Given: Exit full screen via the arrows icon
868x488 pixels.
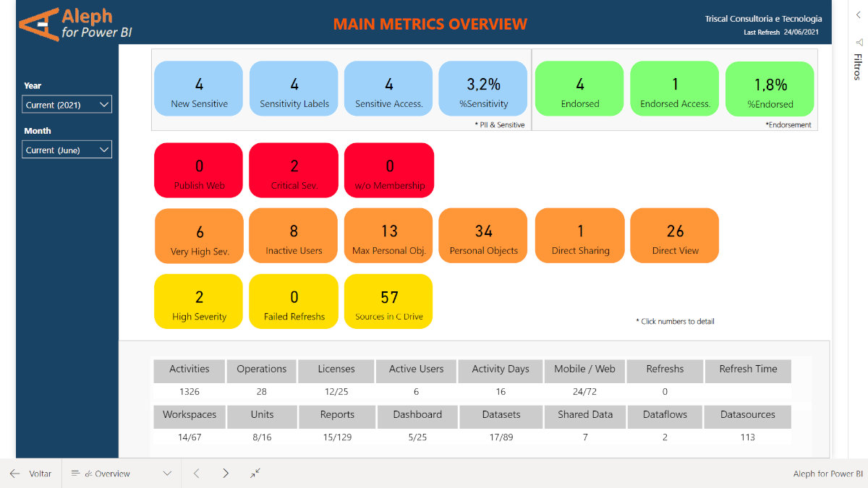Looking at the screenshot, I should 255,473.
